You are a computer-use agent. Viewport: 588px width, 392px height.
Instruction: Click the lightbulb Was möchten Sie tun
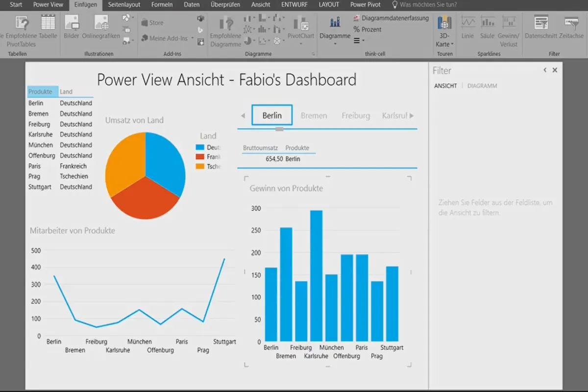pos(395,4)
